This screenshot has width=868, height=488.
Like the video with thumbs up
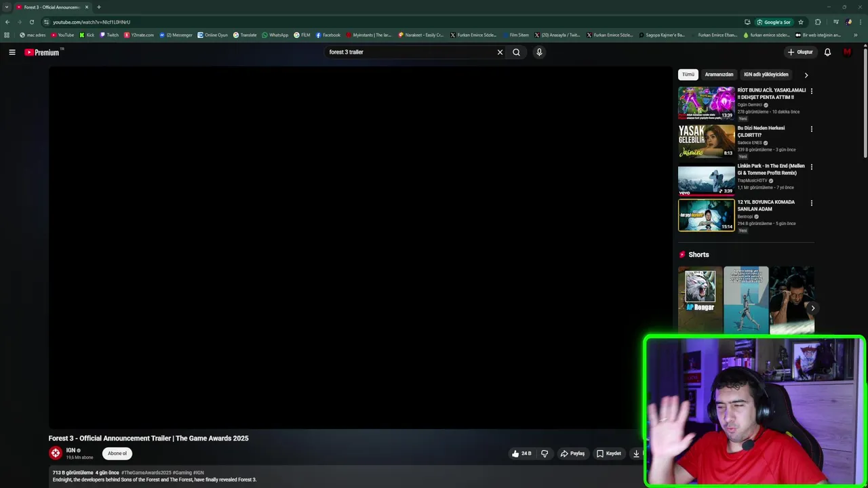click(x=522, y=453)
